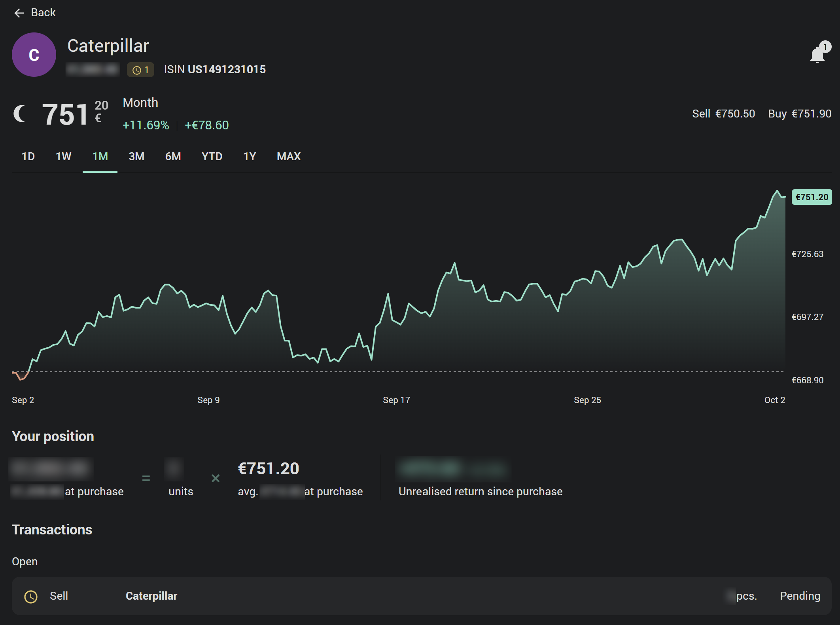Viewport: 840px width, 625px height.
Task: Click the Open transactions label
Action: tap(25, 562)
